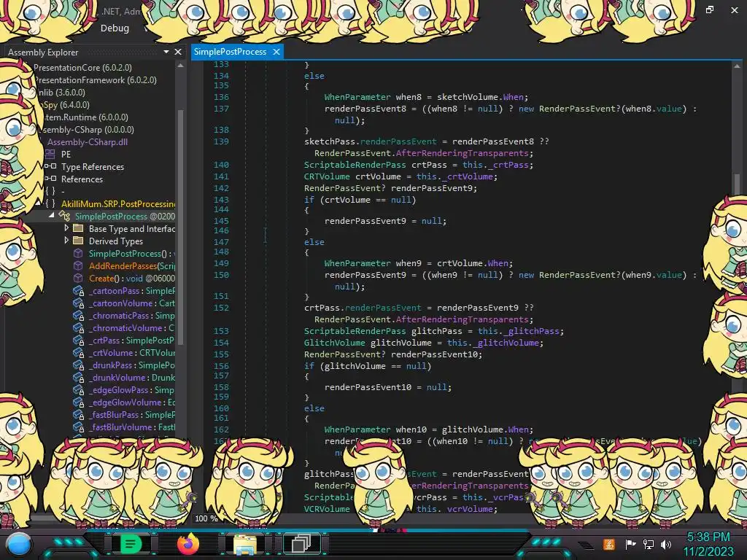
Task: Close the Assembly Explorer panel
Action: [178, 52]
